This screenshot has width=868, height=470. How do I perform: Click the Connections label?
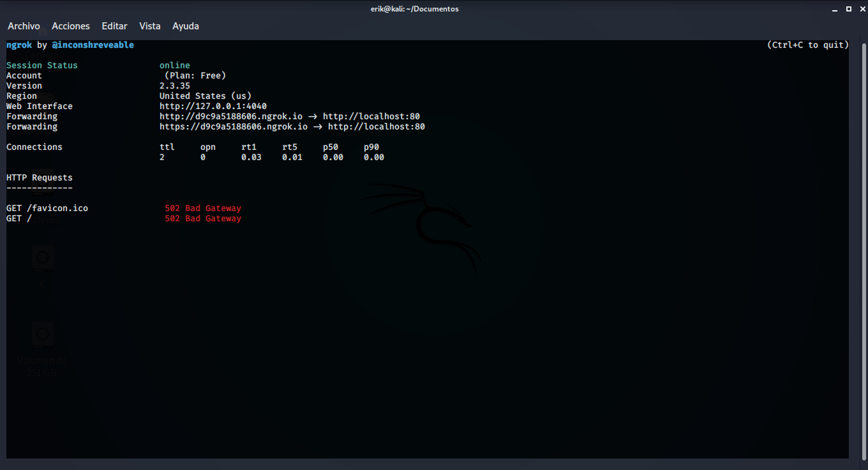(x=34, y=147)
